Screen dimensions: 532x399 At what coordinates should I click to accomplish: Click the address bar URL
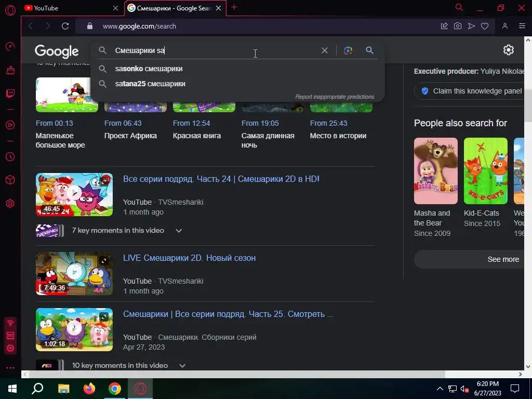click(x=139, y=26)
